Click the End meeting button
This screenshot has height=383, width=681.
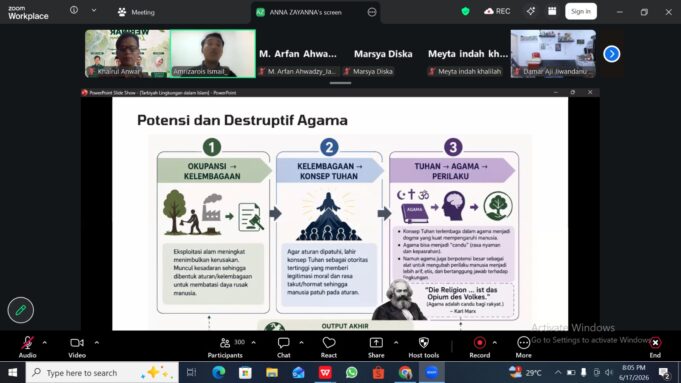(x=655, y=347)
